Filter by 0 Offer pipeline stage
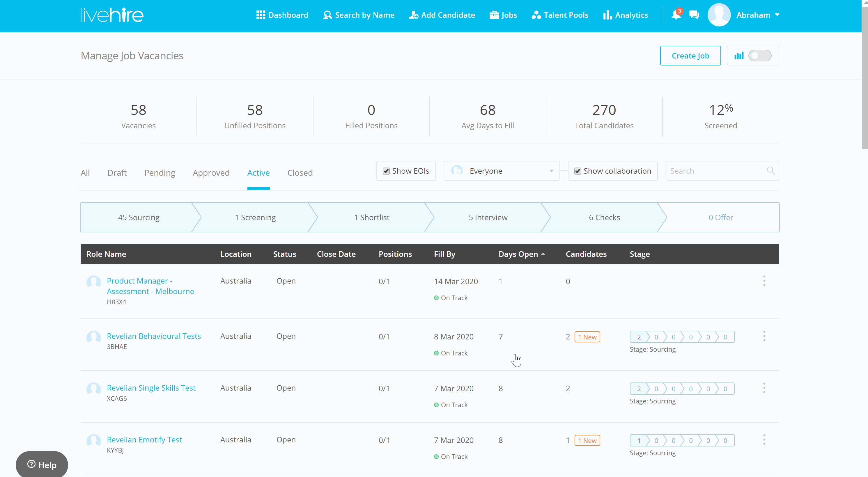Viewport: 868px width, 477px height. 721,217
